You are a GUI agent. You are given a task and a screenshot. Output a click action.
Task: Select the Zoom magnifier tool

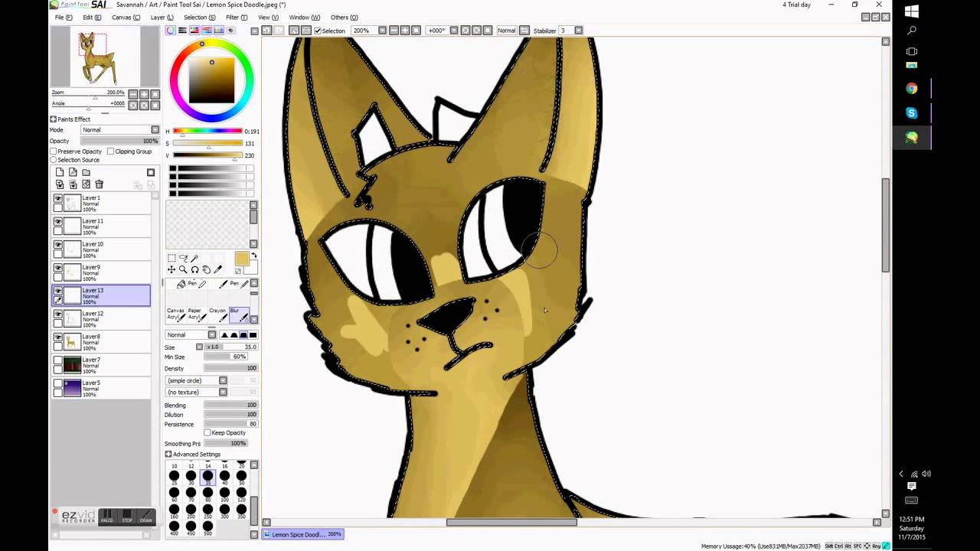(x=183, y=269)
